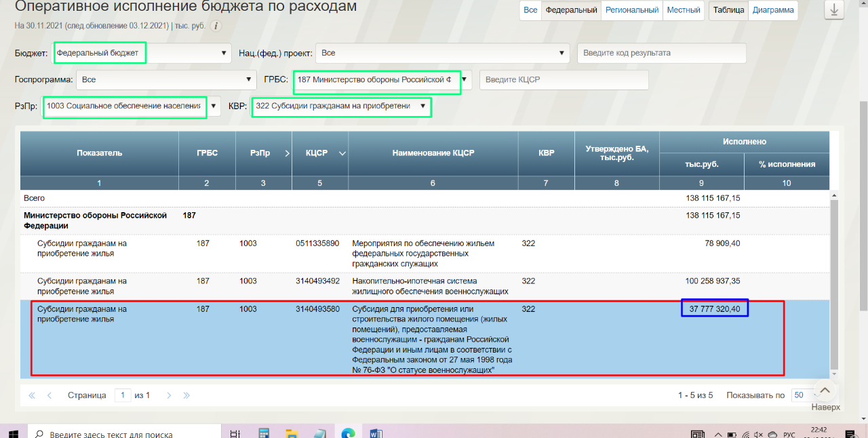Select the Все budget level option

click(530, 10)
